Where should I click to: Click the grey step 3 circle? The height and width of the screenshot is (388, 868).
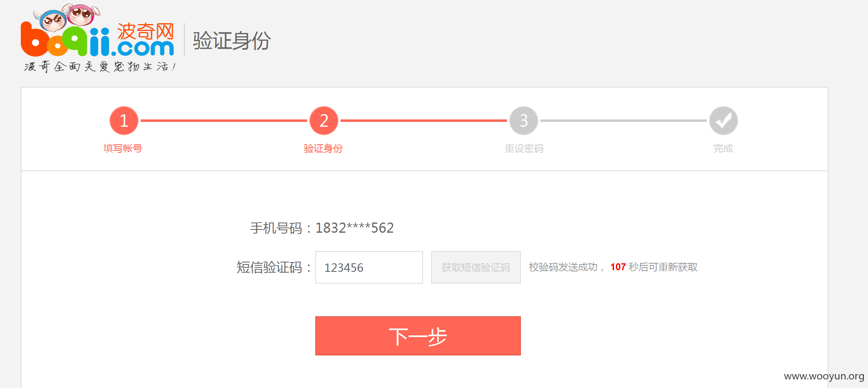(x=524, y=121)
